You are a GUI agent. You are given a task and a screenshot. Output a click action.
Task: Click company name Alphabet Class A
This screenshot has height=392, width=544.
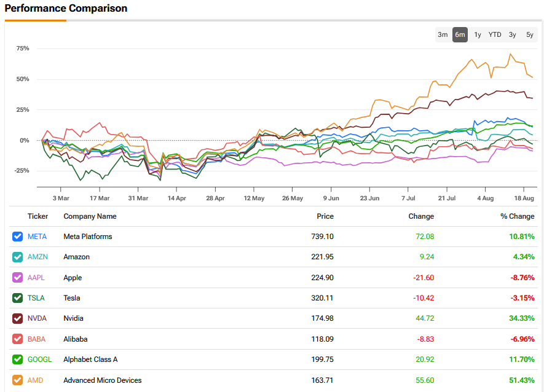click(90, 359)
